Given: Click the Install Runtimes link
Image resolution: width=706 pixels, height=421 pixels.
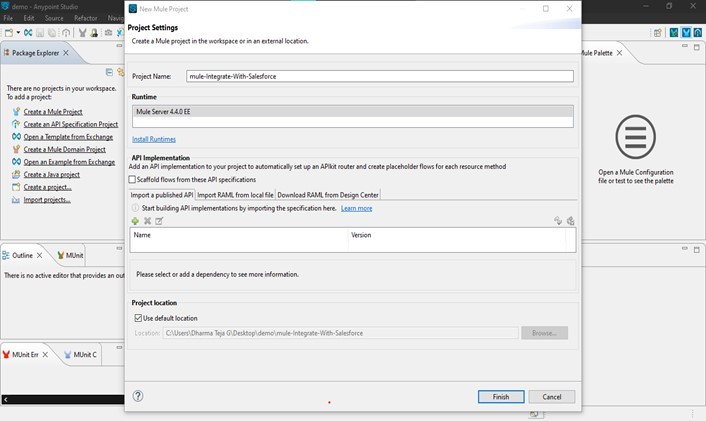Looking at the screenshot, I should 154,139.
